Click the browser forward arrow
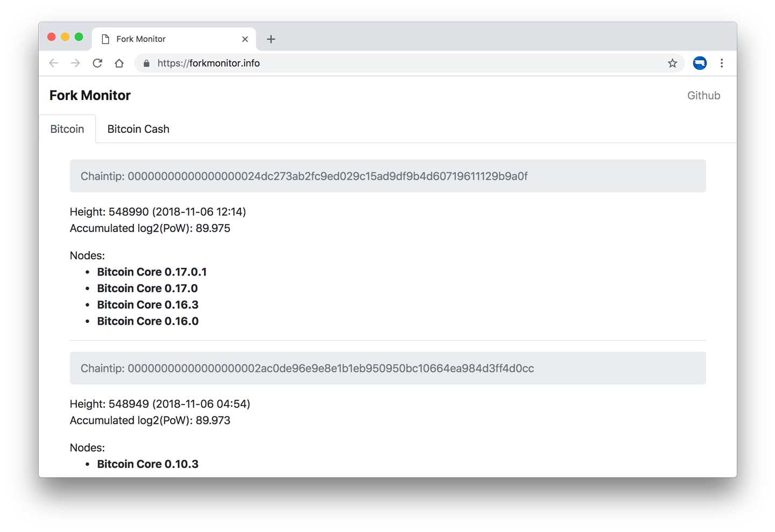775x532 pixels. pos(75,63)
